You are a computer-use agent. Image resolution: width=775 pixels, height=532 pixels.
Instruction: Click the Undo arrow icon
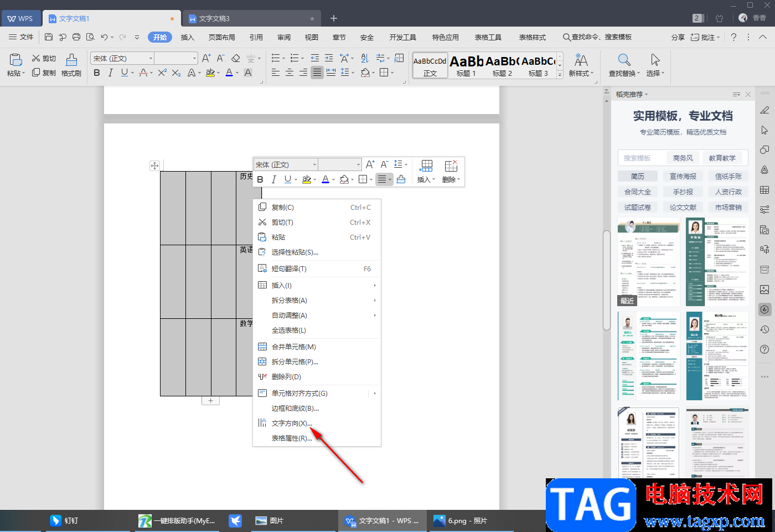pos(104,37)
